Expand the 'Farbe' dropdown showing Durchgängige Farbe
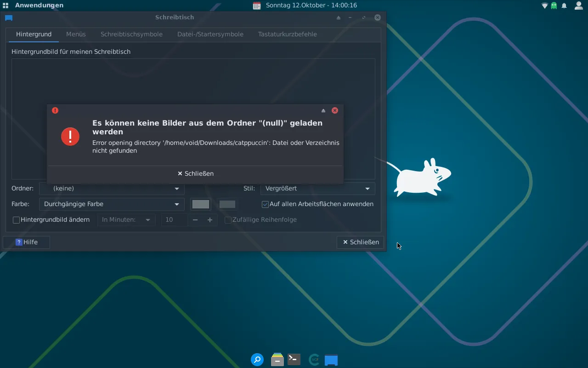 tap(112, 204)
